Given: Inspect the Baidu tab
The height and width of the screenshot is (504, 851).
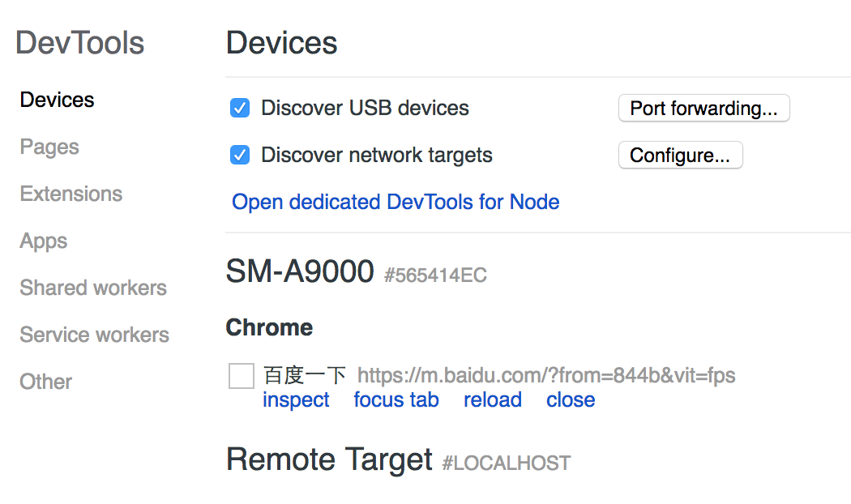Looking at the screenshot, I should click(x=296, y=399).
